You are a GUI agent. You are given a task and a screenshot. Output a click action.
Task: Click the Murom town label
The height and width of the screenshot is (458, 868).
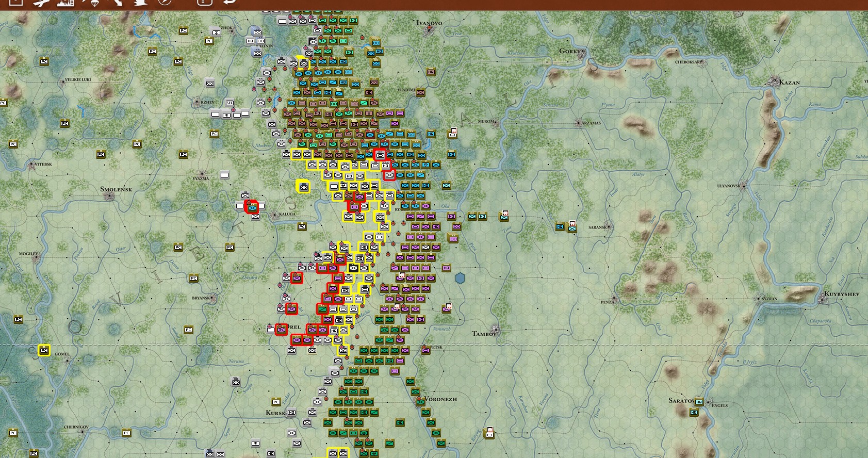tap(486, 122)
